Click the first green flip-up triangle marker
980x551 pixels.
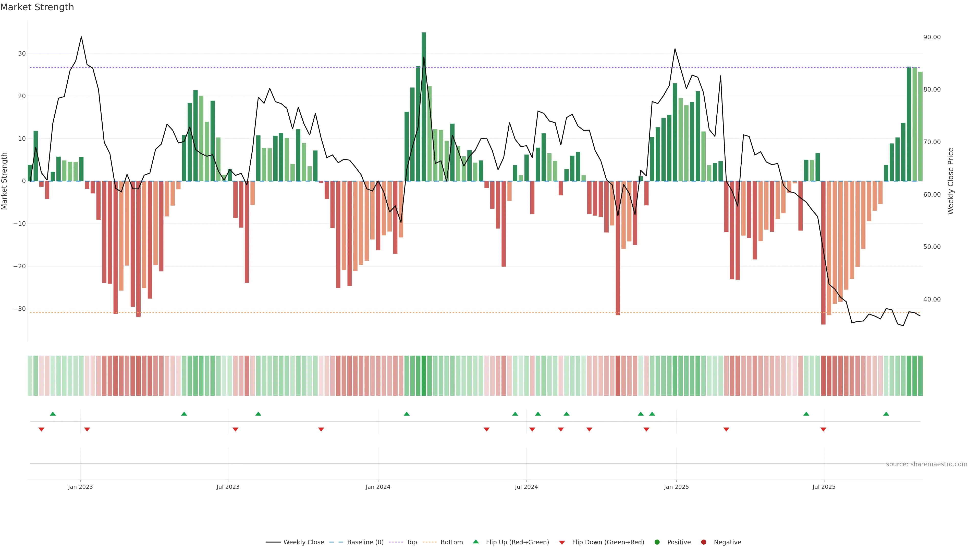tap(53, 414)
